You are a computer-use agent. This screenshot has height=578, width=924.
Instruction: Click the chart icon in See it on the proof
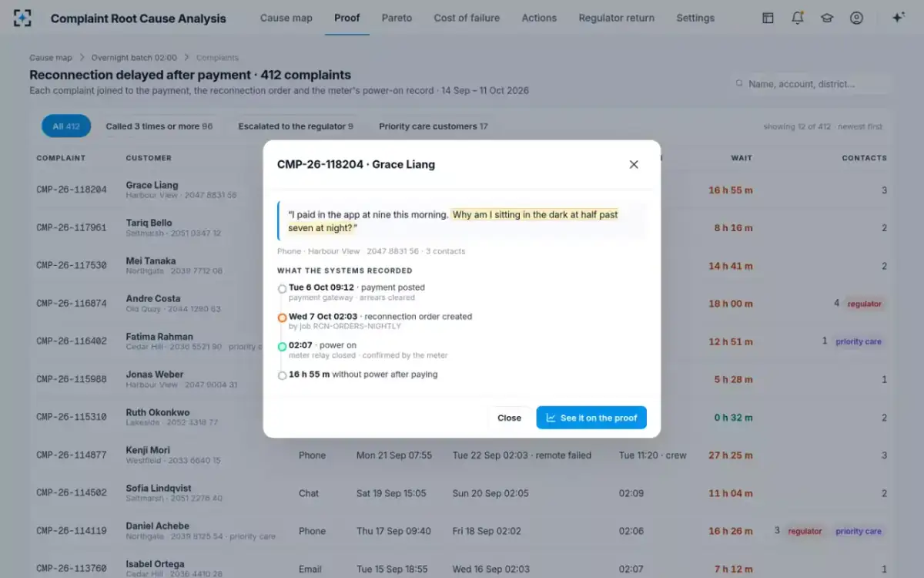pos(551,418)
